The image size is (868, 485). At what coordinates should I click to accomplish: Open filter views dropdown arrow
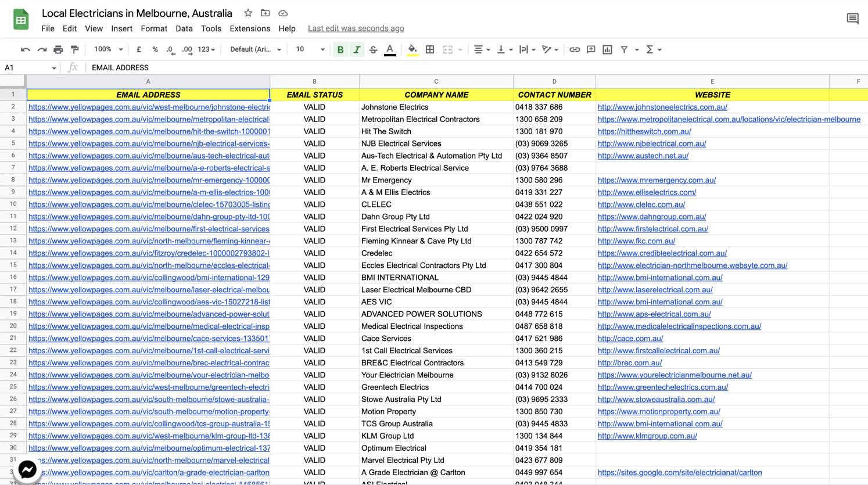click(637, 50)
